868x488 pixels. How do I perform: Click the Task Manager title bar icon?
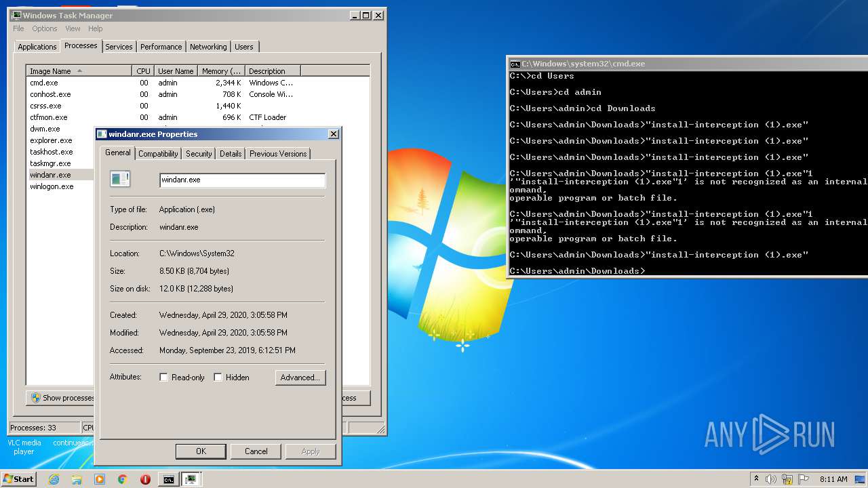[x=16, y=15]
